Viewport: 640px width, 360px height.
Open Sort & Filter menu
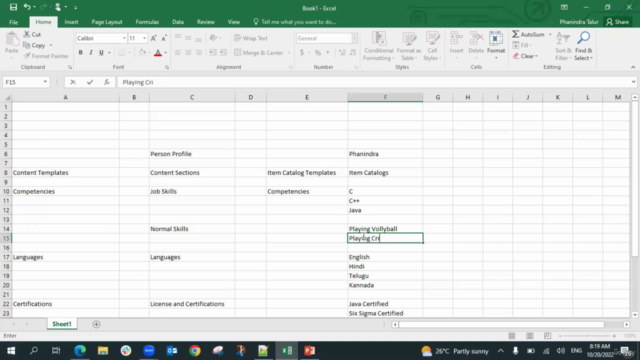point(563,46)
